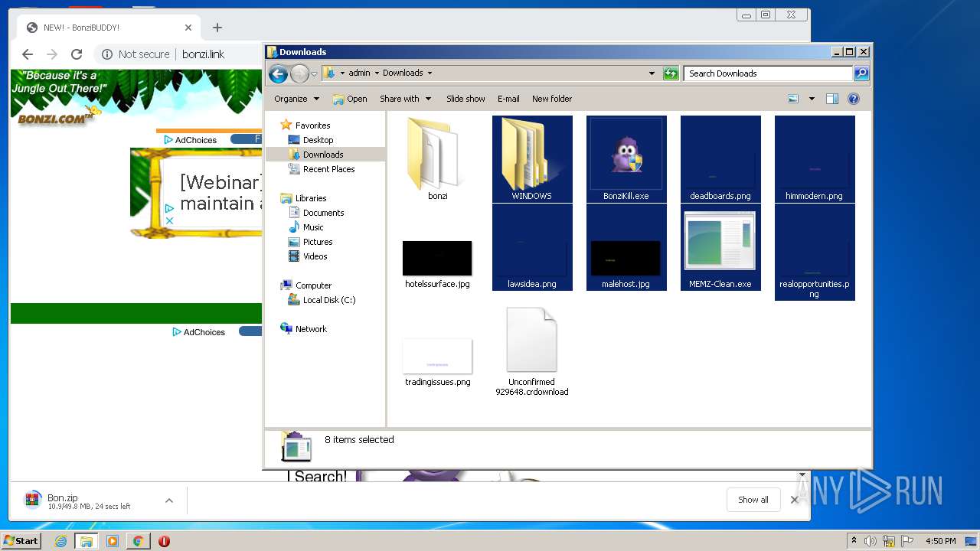The image size is (980, 551).
Task: Open recent locations dropdown beside Forward arrow
Action: tap(314, 73)
